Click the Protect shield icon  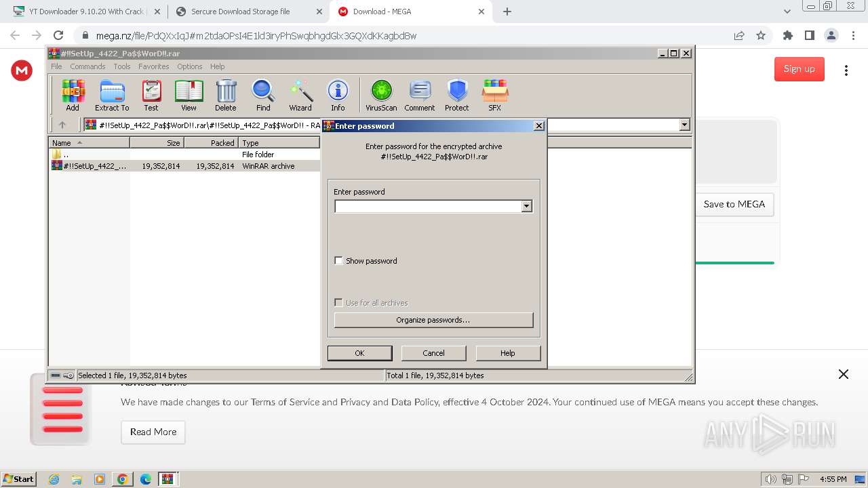pos(457,95)
